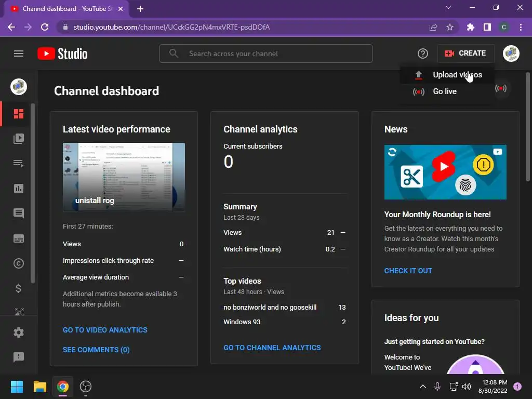Open channel avatar in left sidebar
This screenshot has height=399, width=532.
(19, 87)
